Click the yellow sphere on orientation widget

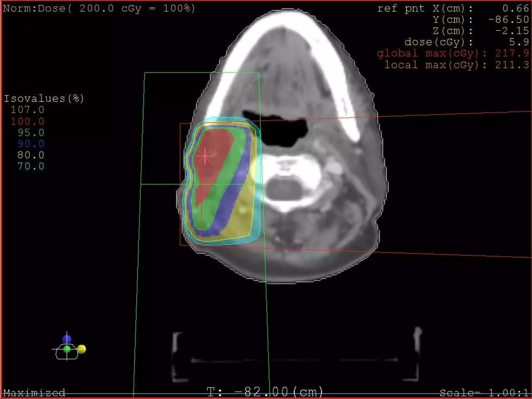click(x=82, y=349)
